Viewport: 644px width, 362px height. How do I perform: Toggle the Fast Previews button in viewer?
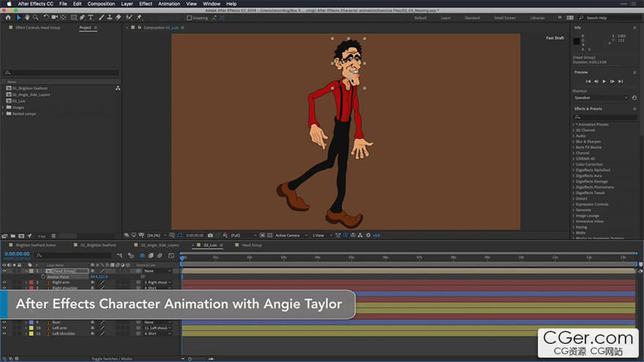click(x=345, y=235)
